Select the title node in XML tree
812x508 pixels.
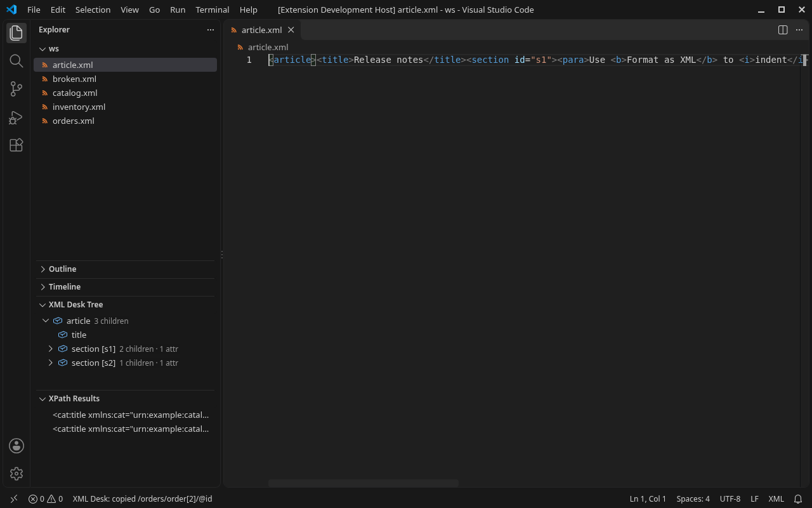(x=125, y=335)
